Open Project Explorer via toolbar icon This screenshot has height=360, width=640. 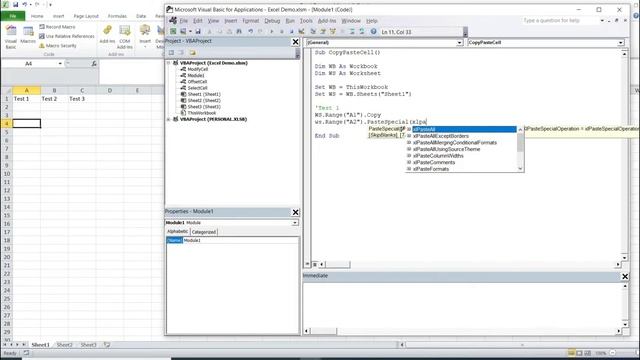click(x=313, y=31)
